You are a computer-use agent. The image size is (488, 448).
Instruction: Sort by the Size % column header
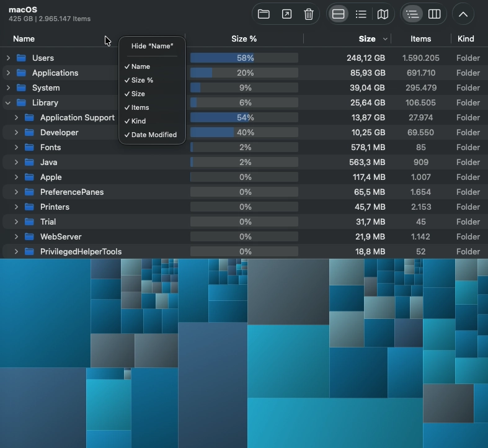[244, 39]
